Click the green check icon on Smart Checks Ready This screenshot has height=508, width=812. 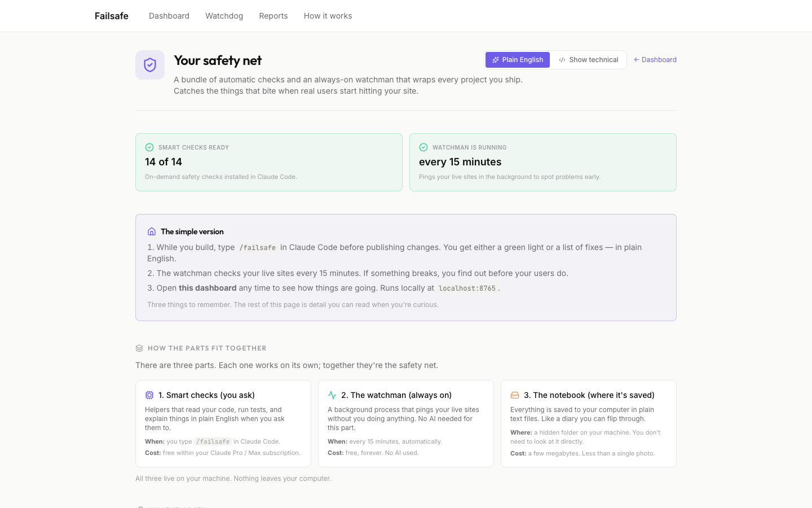click(149, 147)
